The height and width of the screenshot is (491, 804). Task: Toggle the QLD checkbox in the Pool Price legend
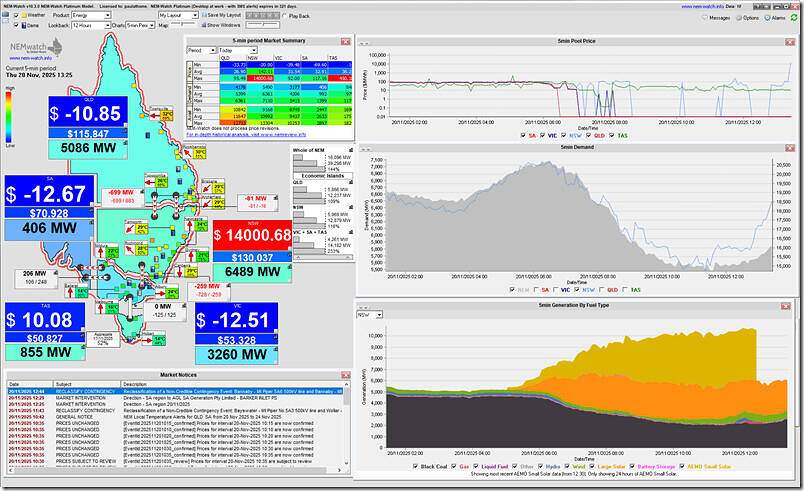click(588, 135)
